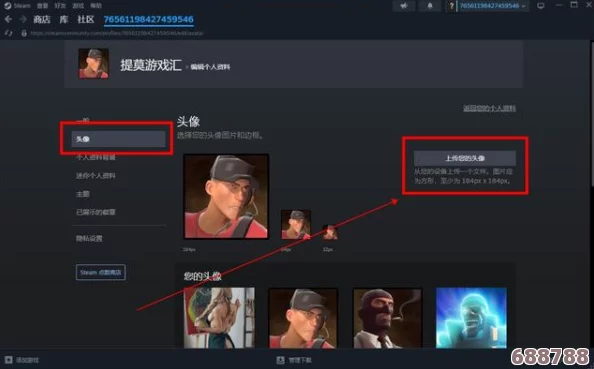Open the 好友 menu in the menu bar
This screenshot has width=594, height=369.
pos(60,6)
